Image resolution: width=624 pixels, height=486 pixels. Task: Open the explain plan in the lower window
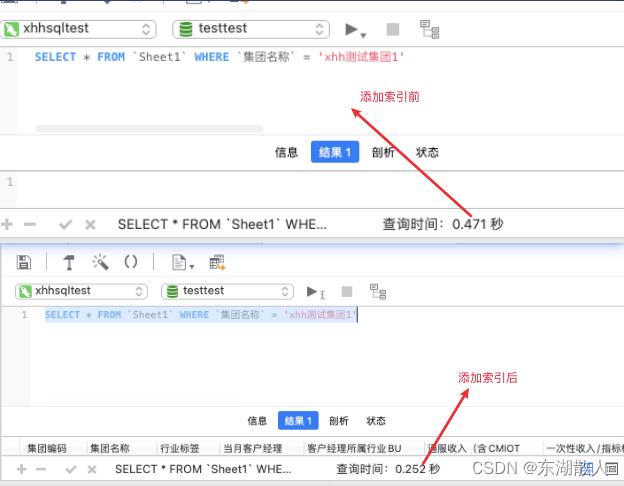pos(378,291)
